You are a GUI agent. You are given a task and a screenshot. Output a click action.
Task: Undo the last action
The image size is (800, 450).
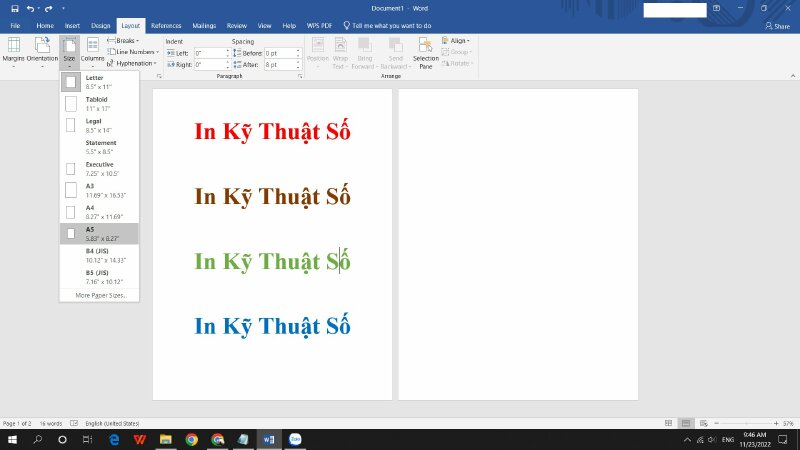pyautogui.click(x=31, y=9)
